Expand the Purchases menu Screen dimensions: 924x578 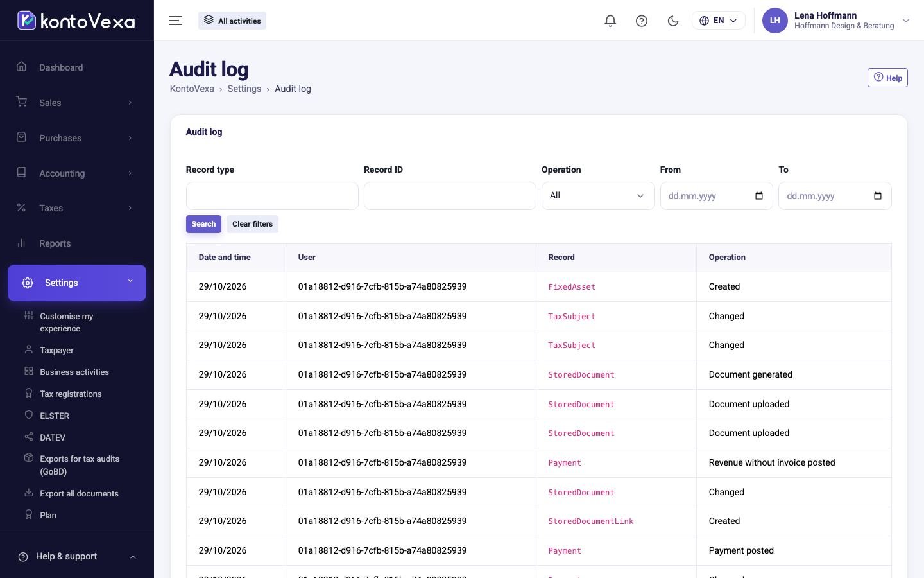point(77,137)
